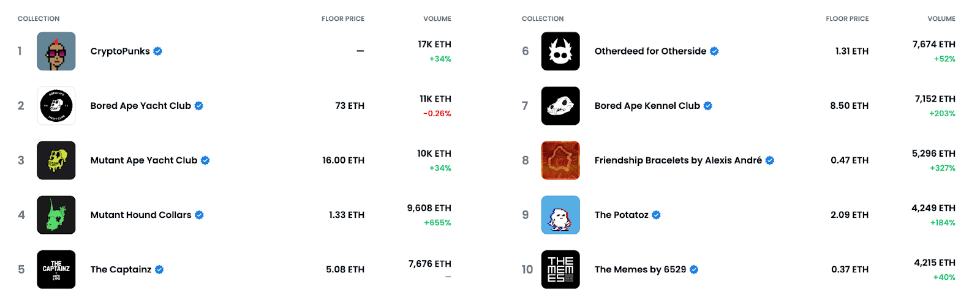Open The Memes by 6529 logo

[x=560, y=269]
